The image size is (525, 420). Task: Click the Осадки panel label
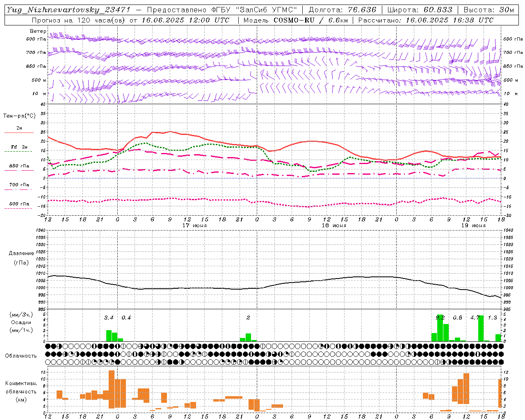[x=21, y=322]
